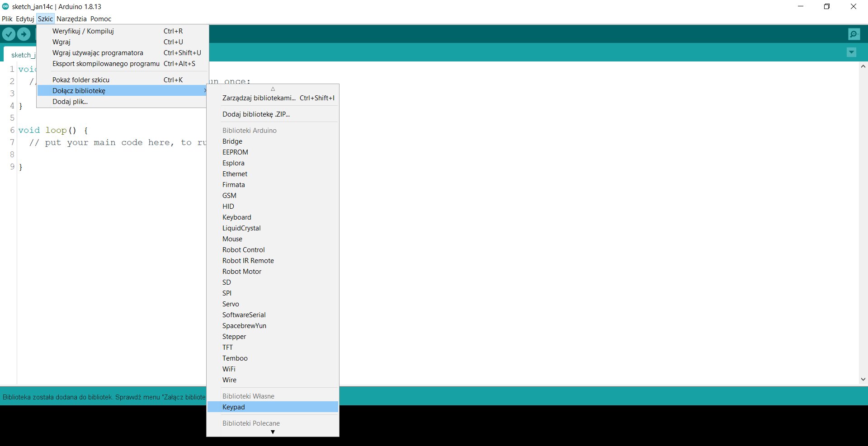Click Weryfikuj / Kompiluj menu entry
Image resolution: width=868 pixels, height=446 pixels.
tap(83, 31)
